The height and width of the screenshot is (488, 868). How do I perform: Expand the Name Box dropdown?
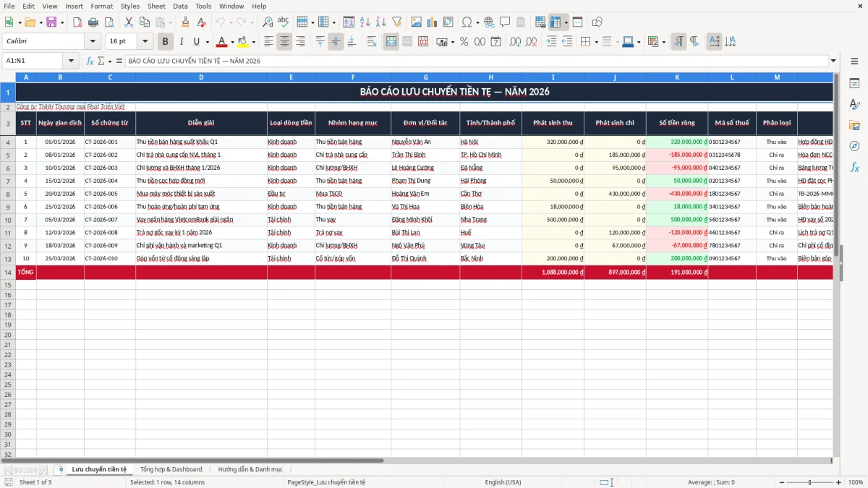[x=71, y=61]
